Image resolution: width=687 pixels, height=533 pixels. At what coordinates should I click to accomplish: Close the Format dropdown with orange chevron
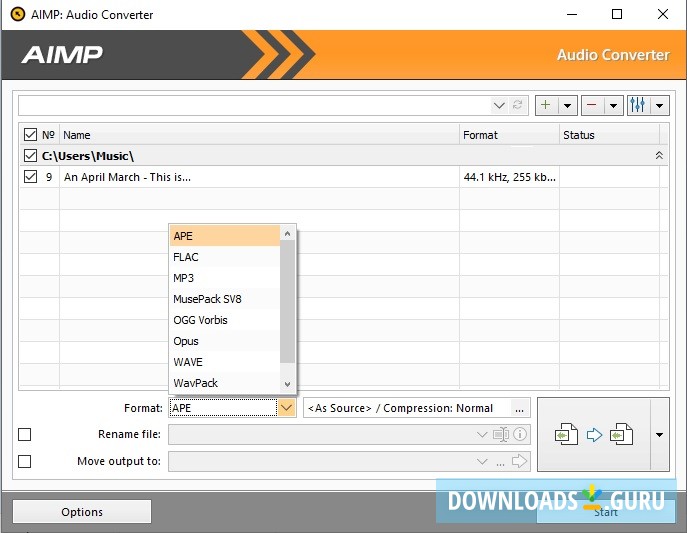(x=287, y=408)
